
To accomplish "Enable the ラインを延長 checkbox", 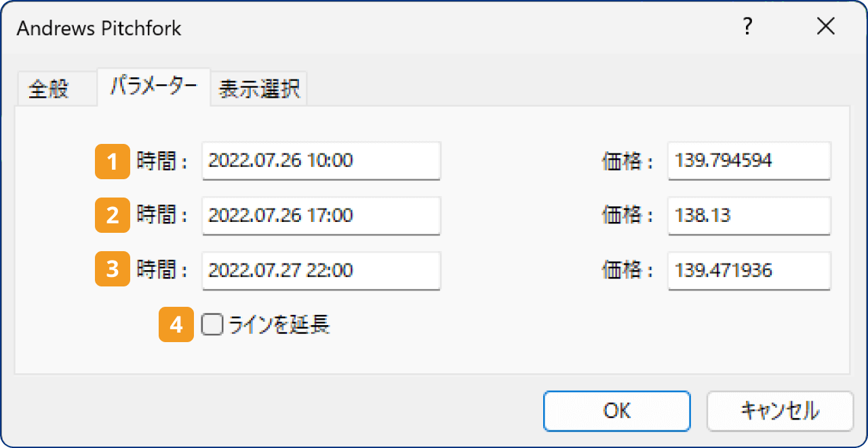I will pyautogui.click(x=212, y=324).
